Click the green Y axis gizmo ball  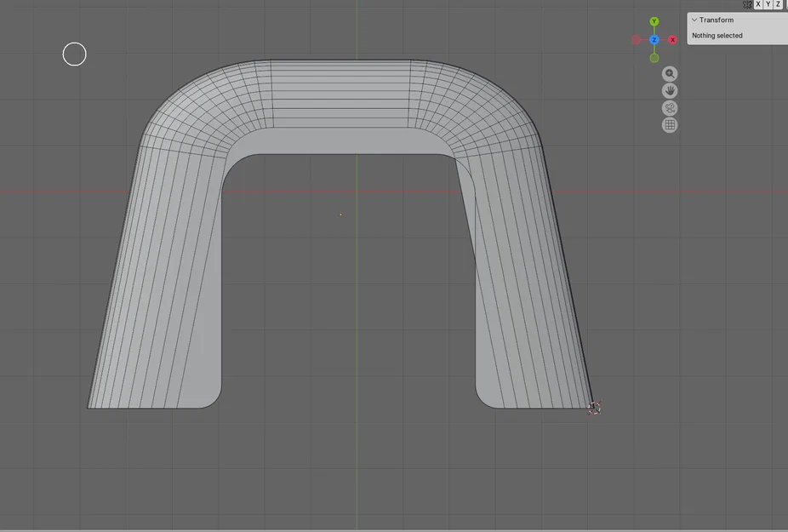[654, 21]
